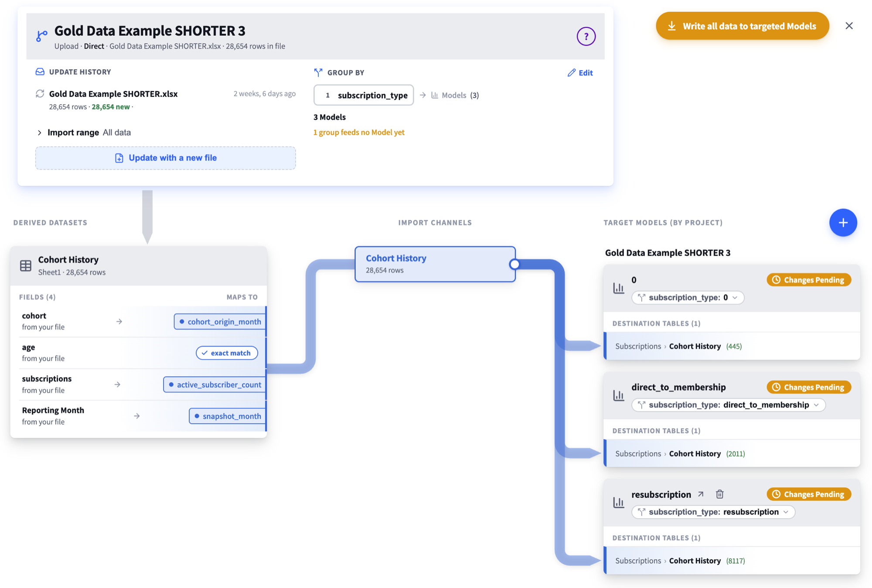Viewport: 872px width, 588px height.
Task: Click the Group By split icon
Action: click(x=318, y=72)
